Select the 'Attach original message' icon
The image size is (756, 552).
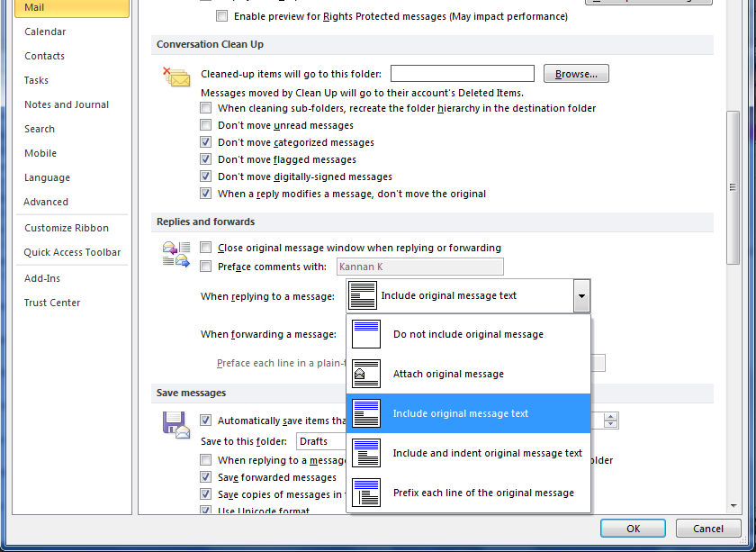pyautogui.click(x=366, y=374)
